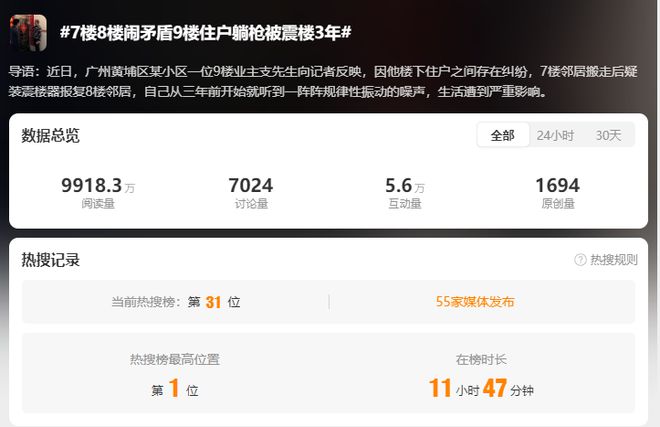The image size is (660, 427).
Task: Click the topic avatar thumbnail
Action: click(x=28, y=33)
